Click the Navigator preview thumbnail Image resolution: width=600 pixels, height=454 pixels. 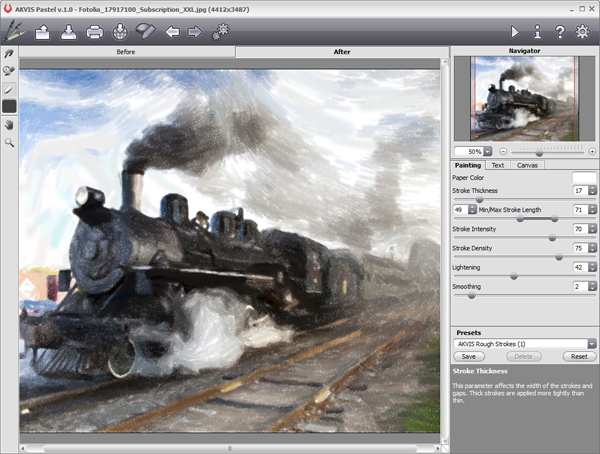click(x=525, y=98)
